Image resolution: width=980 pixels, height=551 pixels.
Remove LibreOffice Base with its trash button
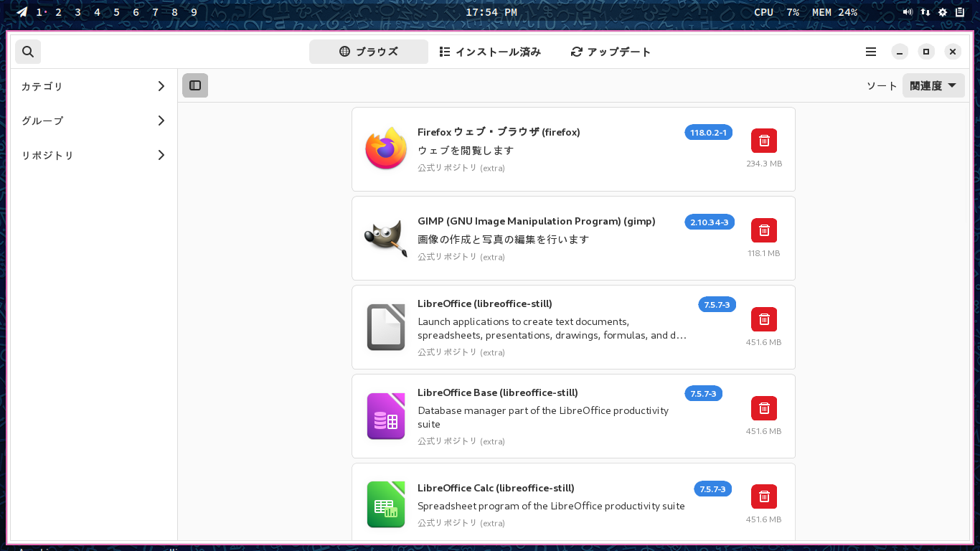click(764, 408)
